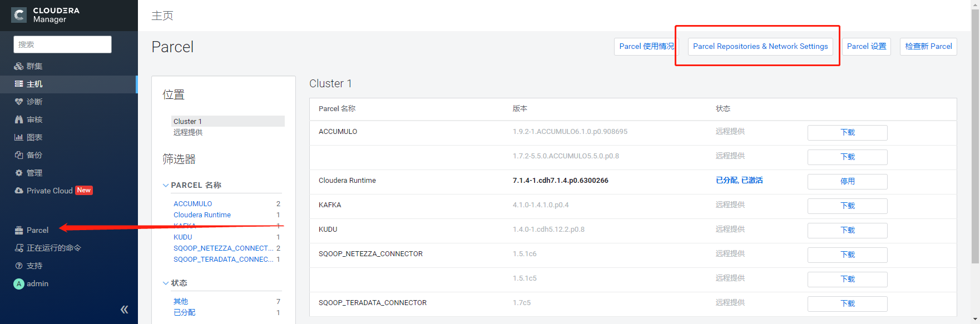Open the hosts (主机) sidebar icon
980x324 pixels.
(19, 84)
